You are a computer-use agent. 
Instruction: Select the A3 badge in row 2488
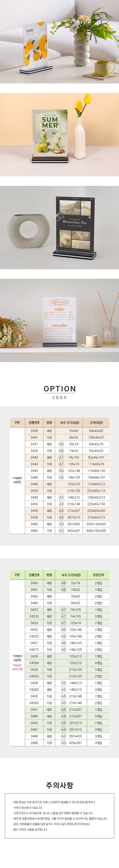[63, 736]
